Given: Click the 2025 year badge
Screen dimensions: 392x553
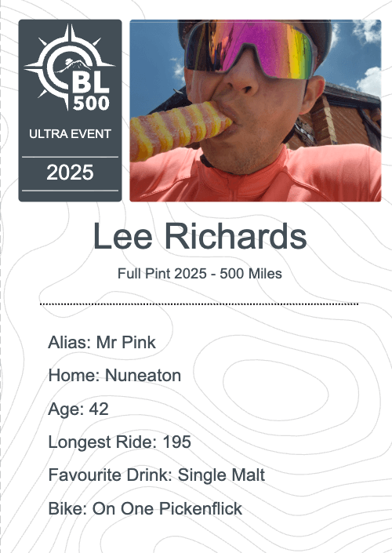Looking at the screenshot, I should point(70,173).
